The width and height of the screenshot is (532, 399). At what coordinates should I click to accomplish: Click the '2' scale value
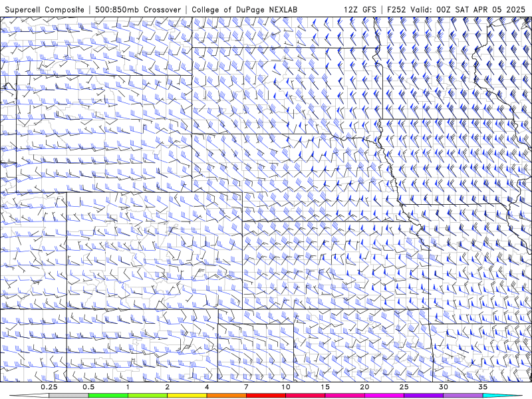coord(168,387)
